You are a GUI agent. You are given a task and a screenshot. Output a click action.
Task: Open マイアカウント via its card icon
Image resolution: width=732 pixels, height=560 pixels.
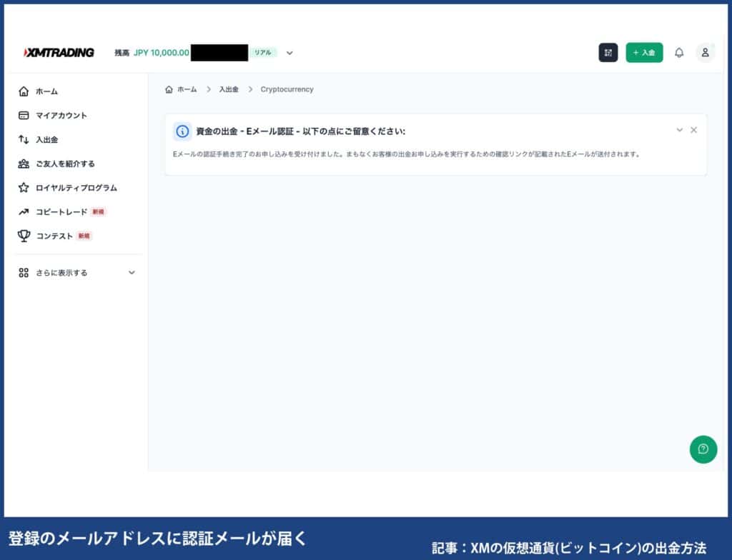click(24, 116)
